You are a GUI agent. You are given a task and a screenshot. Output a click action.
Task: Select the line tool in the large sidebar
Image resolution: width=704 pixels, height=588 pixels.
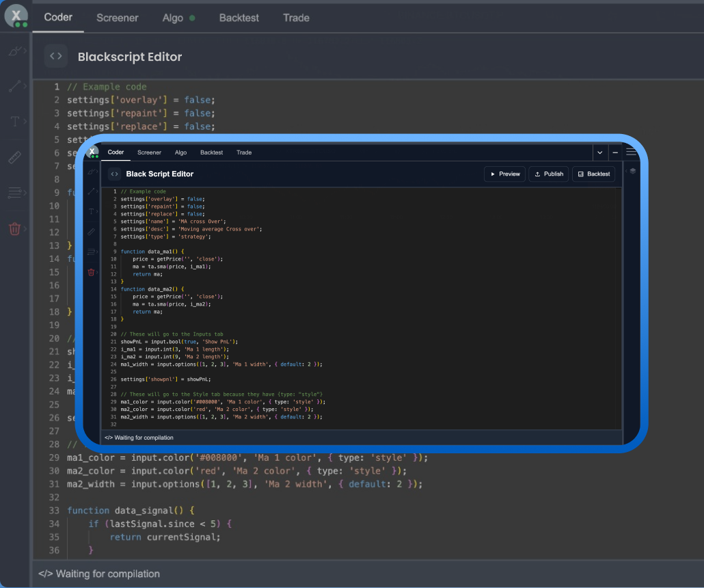14,85
